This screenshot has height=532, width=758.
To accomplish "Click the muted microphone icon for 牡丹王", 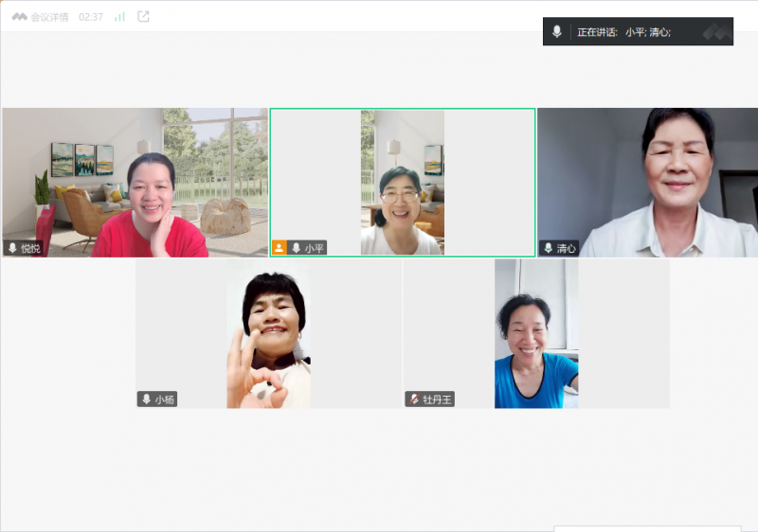I will pyautogui.click(x=413, y=399).
